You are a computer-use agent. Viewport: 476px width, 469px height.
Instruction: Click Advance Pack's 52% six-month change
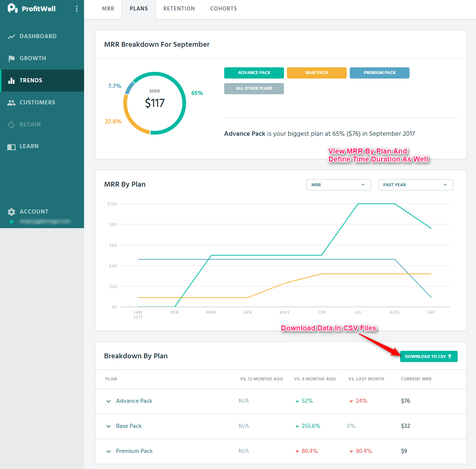(304, 401)
